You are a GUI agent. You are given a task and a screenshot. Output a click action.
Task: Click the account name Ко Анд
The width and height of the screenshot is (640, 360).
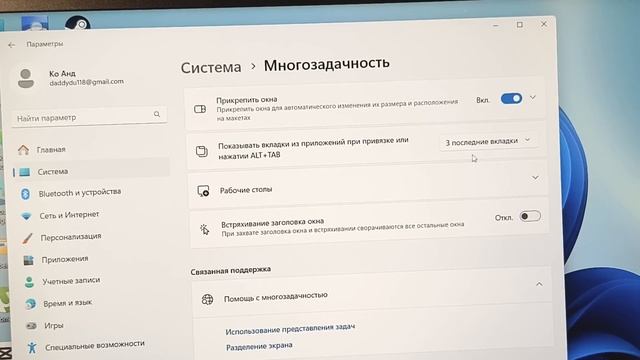[x=62, y=73]
